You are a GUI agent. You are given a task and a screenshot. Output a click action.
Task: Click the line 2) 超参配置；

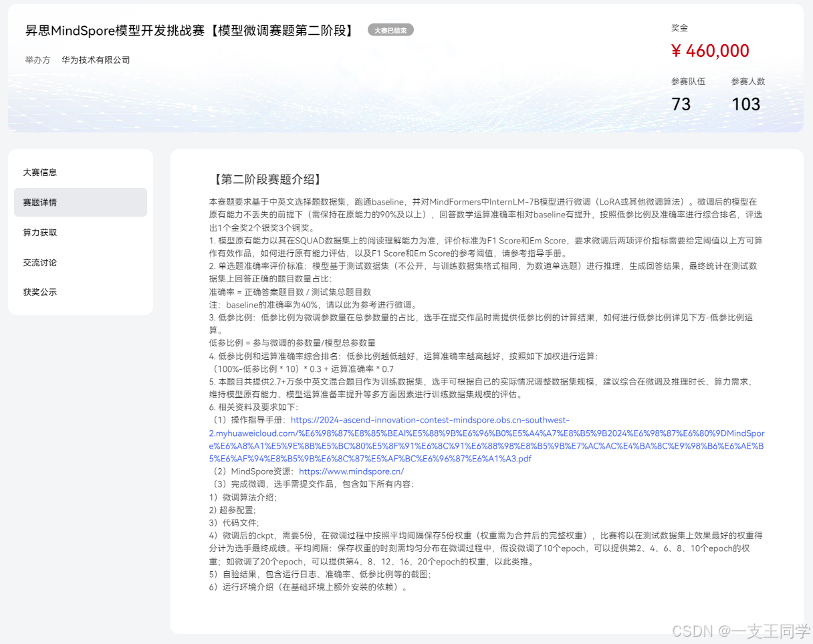click(x=233, y=510)
